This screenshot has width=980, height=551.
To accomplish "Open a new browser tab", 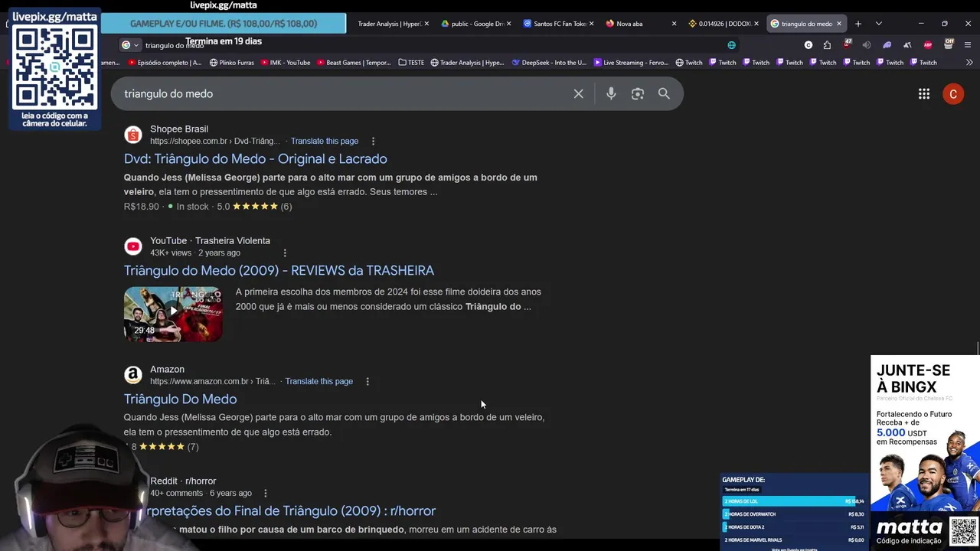I will point(858,24).
